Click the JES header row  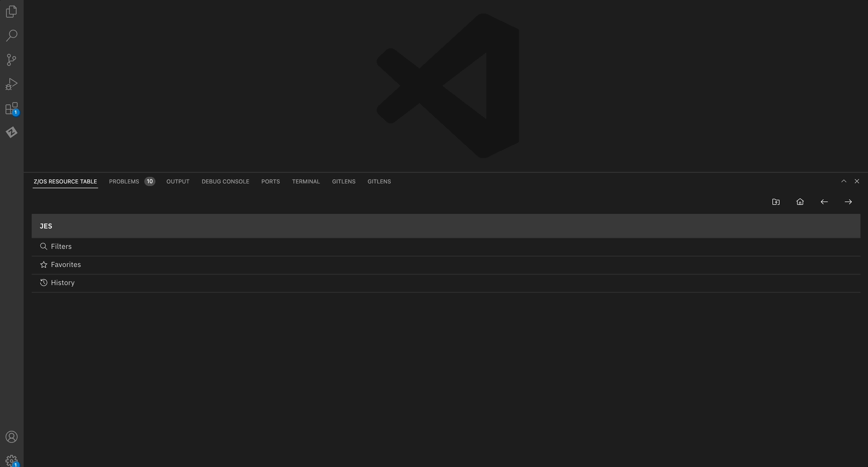click(x=446, y=226)
